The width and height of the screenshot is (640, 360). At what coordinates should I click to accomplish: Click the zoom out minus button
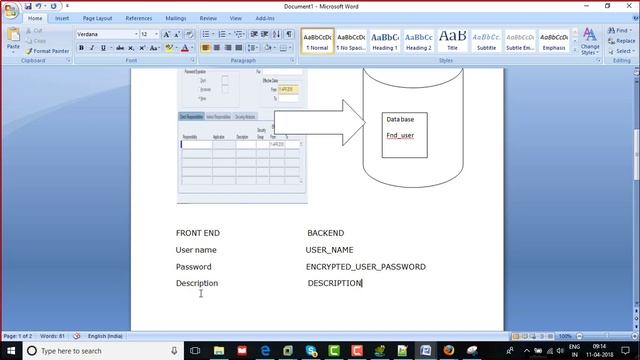click(x=579, y=336)
